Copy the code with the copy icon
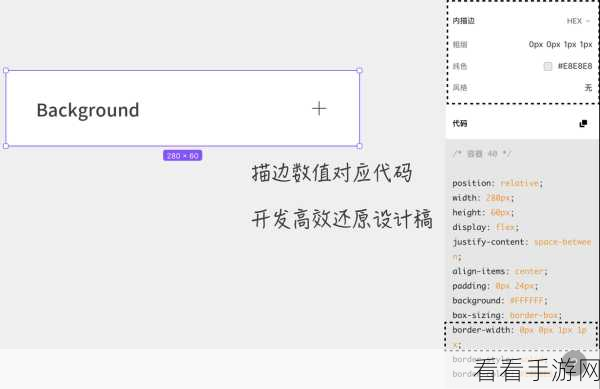 tap(583, 124)
